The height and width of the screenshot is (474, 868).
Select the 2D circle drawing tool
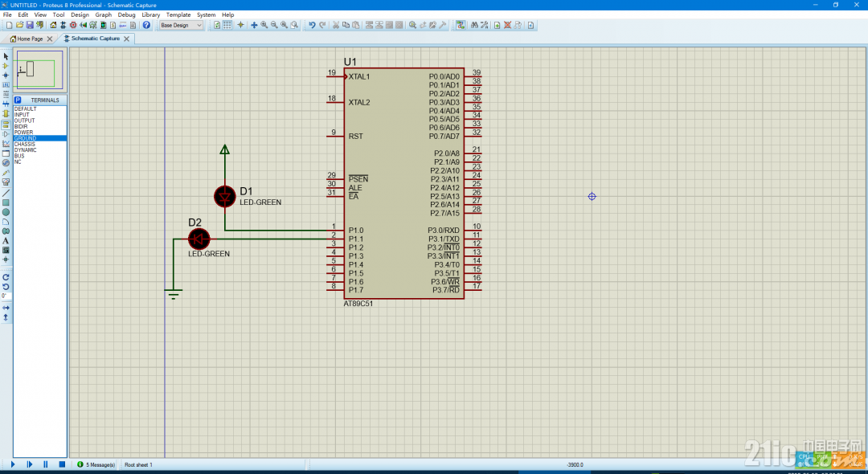pyautogui.click(x=6, y=212)
